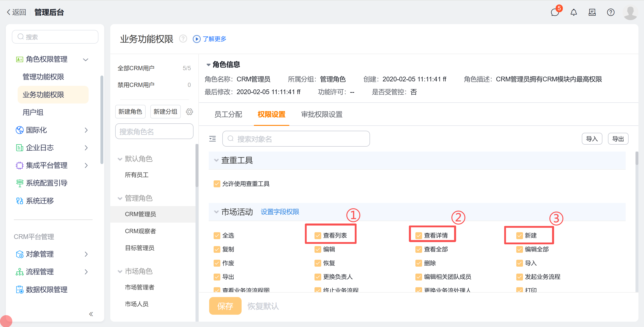644x327 pixels.
Task: Toggle the 全选 checkbox under 市场活动
Action: coord(217,235)
